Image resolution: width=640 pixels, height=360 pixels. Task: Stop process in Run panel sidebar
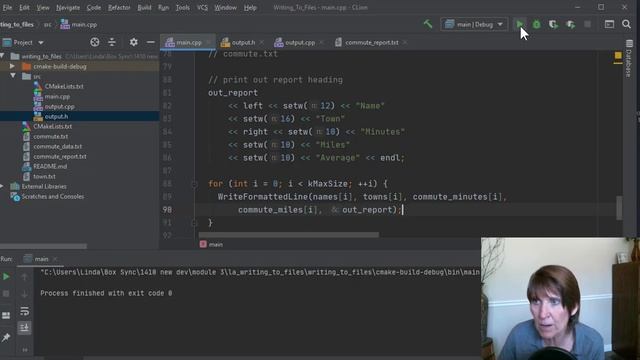click(6, 293)
